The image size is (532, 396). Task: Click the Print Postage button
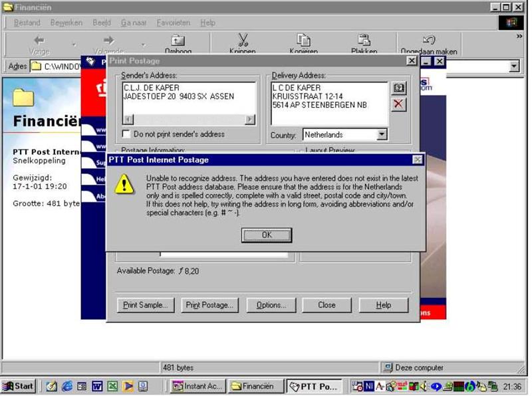[209, 305]
